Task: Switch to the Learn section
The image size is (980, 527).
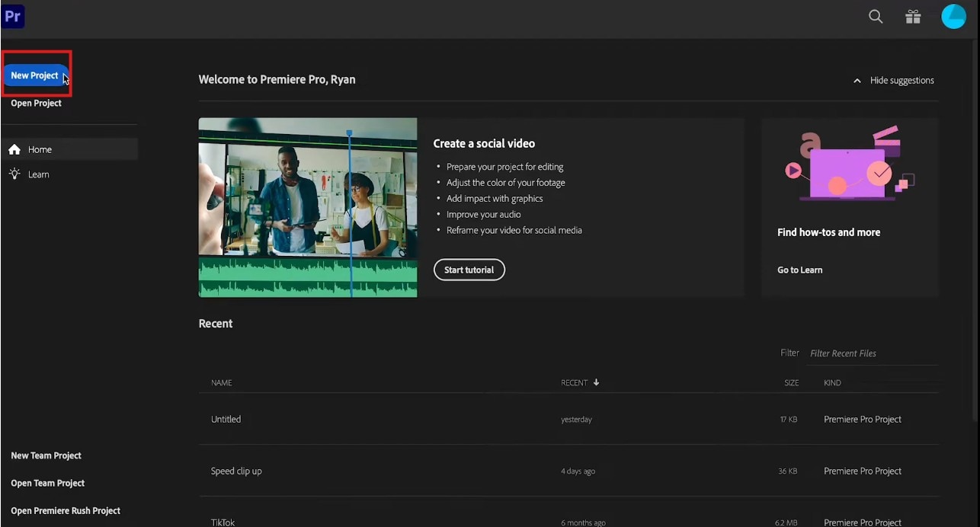Action: pyautogui.click(x=39, y=174)
